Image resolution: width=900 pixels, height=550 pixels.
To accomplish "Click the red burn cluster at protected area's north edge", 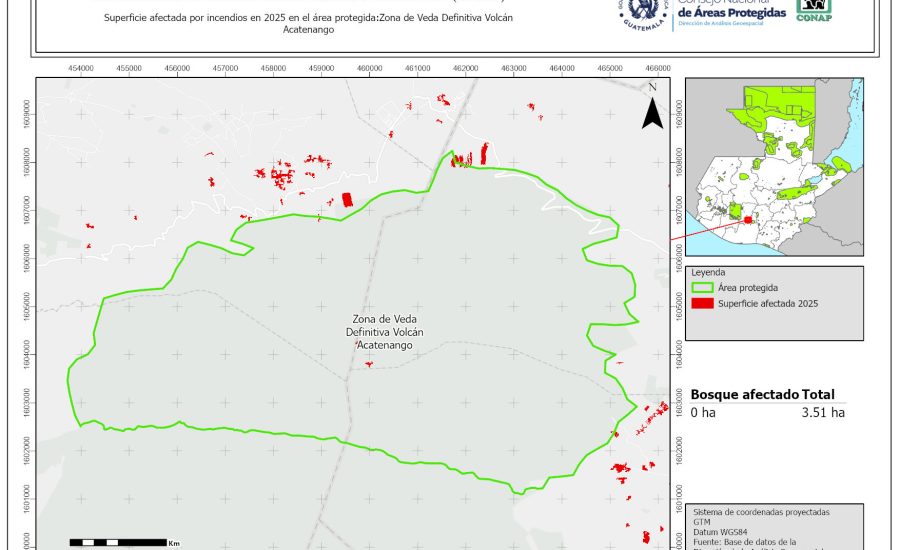I will point(462,159).
